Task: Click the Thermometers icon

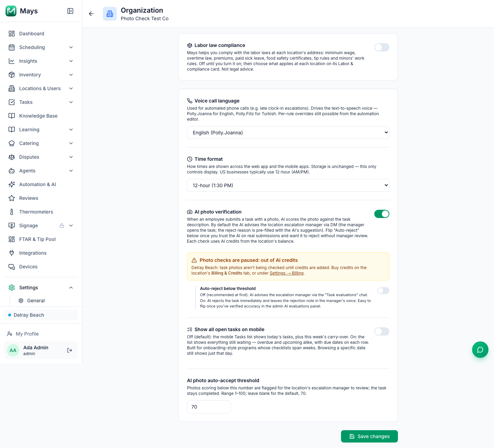Action: [12, 212]
